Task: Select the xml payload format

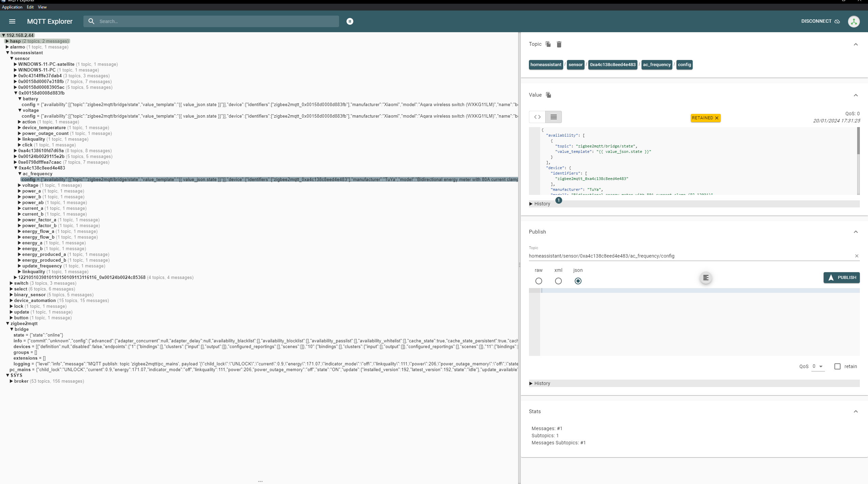Action: coord(558,281)
